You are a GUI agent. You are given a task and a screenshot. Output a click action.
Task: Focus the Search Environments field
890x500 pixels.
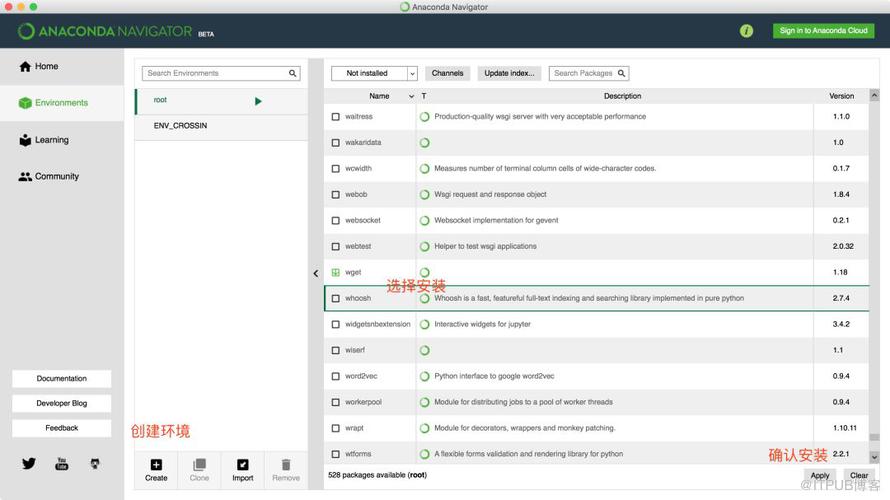tap(221, 73)
